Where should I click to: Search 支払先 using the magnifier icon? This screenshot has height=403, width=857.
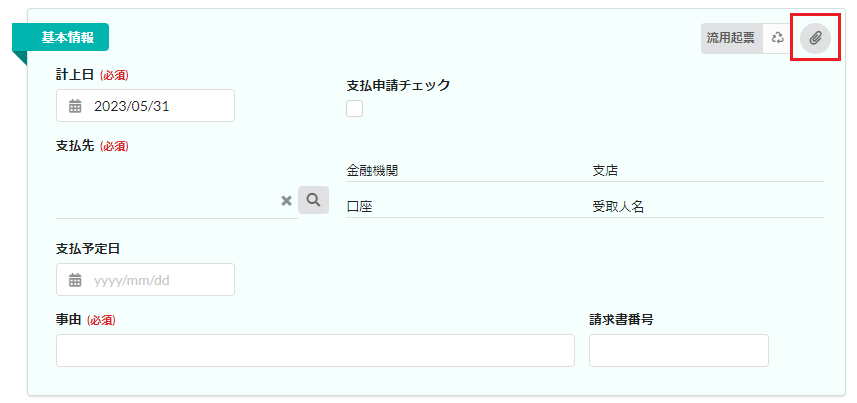point(313,200)
